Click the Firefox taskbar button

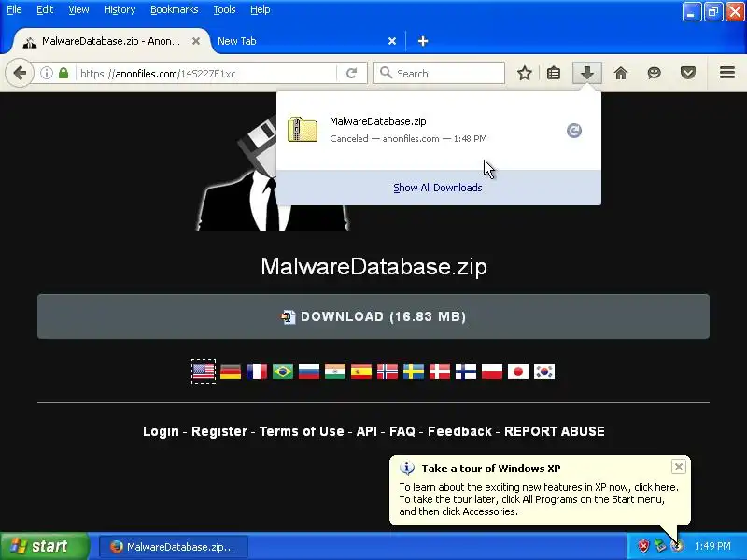pos(174,547)
